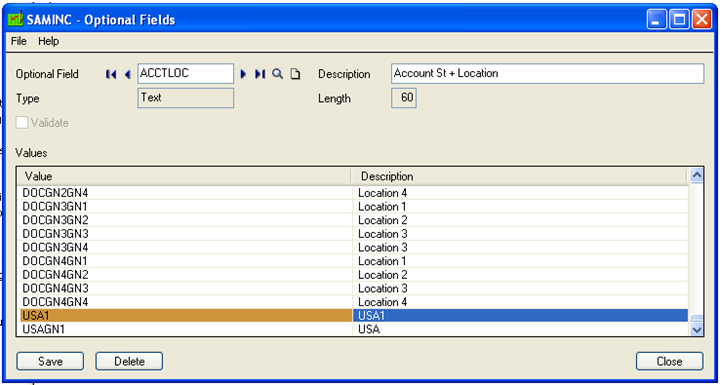The height and width of the screenshot is (385, 722).
Task: Go to last optional field record
Action: click(260, 74)
